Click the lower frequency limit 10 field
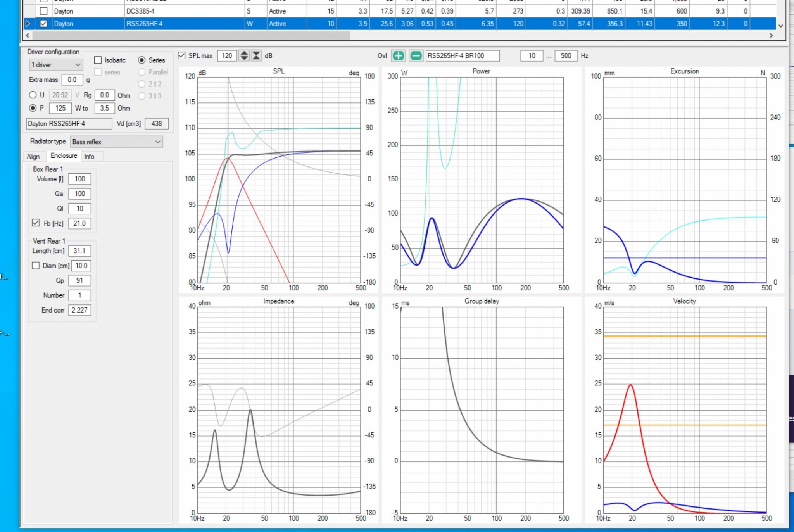 pos(532,56)
